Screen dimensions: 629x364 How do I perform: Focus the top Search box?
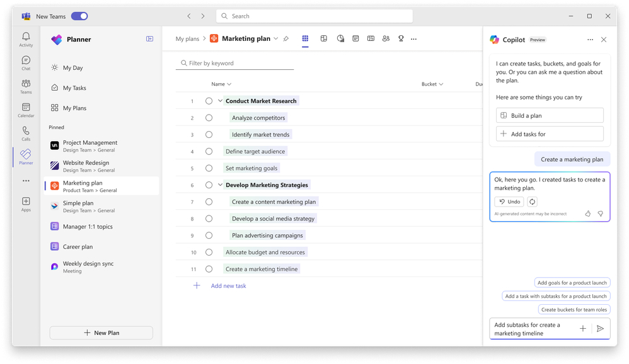pos(314,16)
